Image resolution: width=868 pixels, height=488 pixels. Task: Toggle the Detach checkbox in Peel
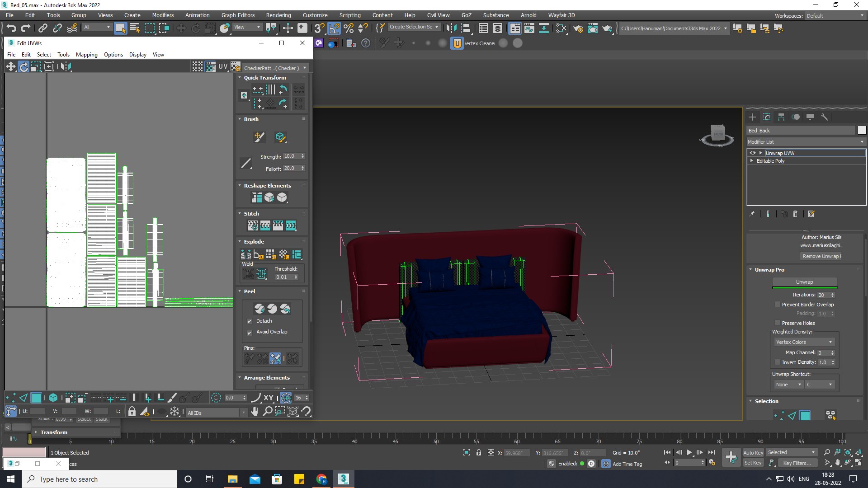(250, 321)
